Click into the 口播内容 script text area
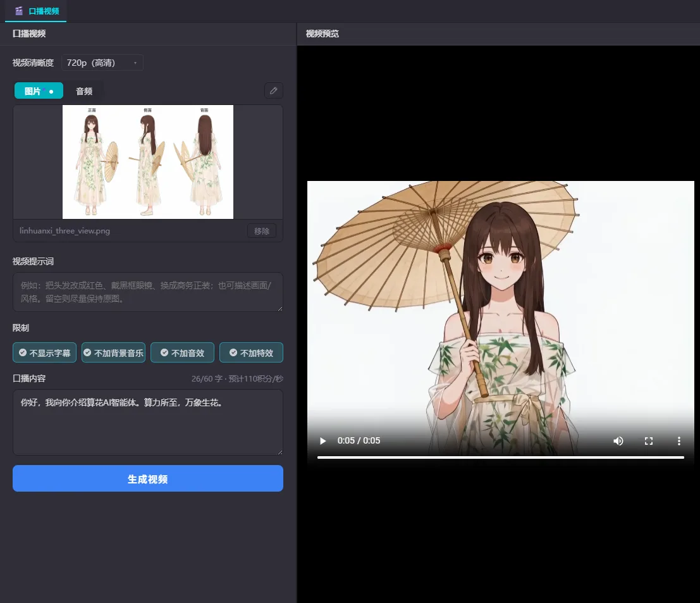 tap(148, 422)
